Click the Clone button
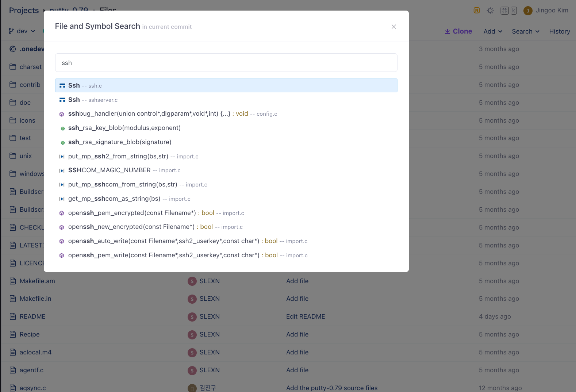Screen dimensions: 576x392 pyautogui.click(x=458, y=31)
